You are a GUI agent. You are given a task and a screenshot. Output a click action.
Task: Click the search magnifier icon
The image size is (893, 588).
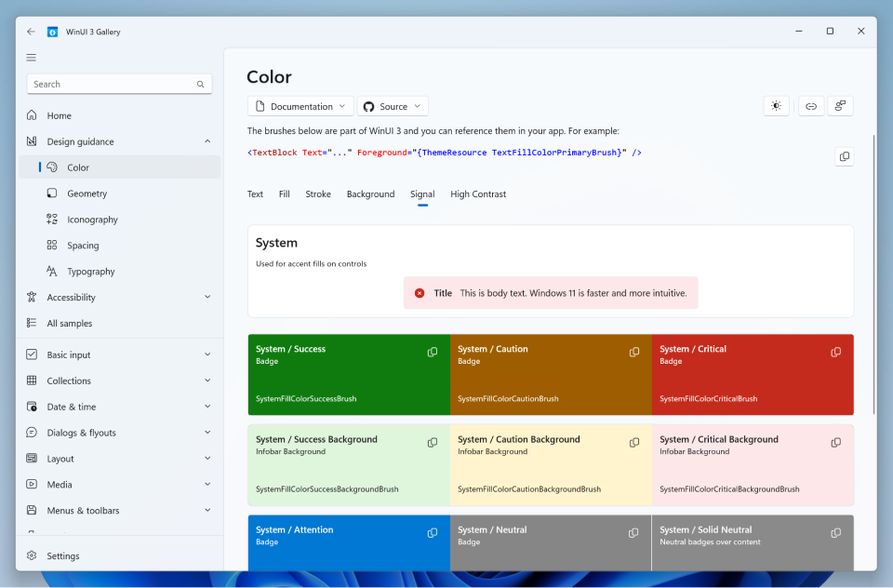pyautogui.click(x=200, y=84)
